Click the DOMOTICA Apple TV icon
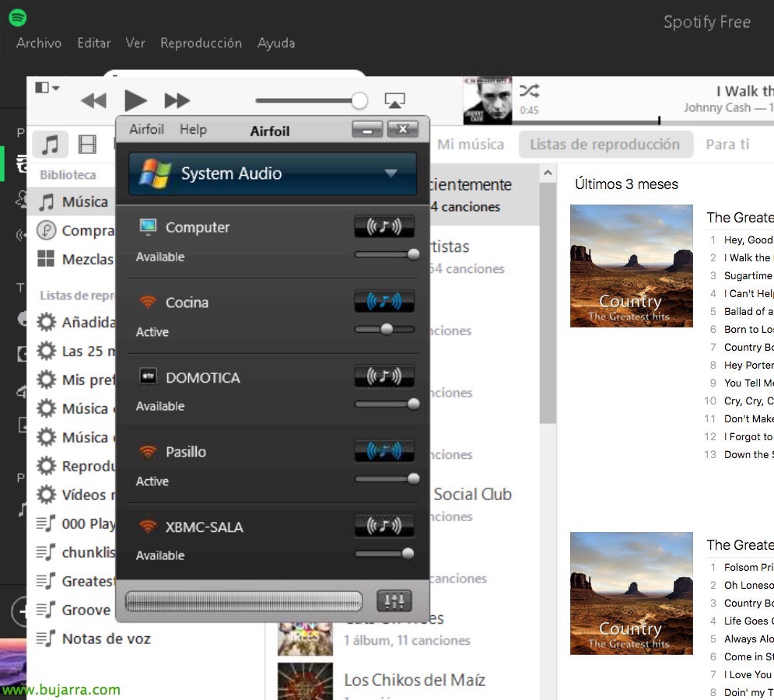This screenshot has height=700, width=774. coord(148,376)
